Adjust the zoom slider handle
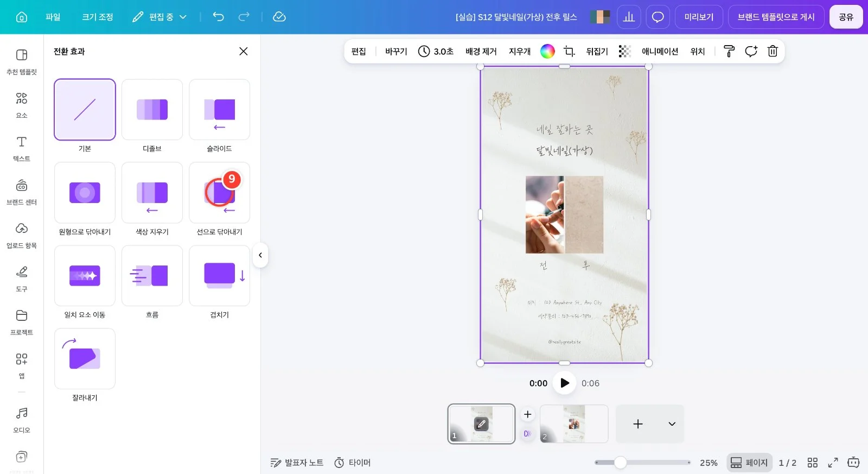This screenshot has width=868, height=474. click(x=621, y=463)
